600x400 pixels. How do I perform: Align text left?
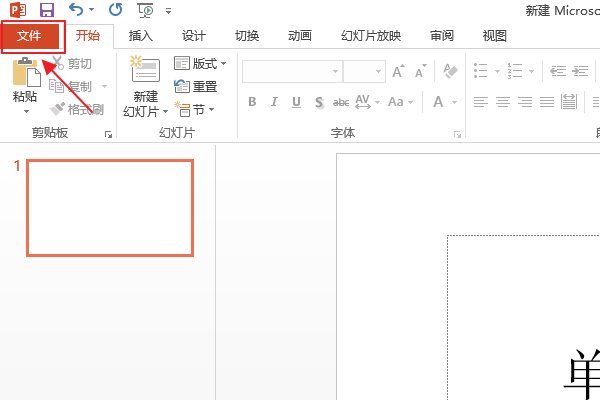(481, 102)
